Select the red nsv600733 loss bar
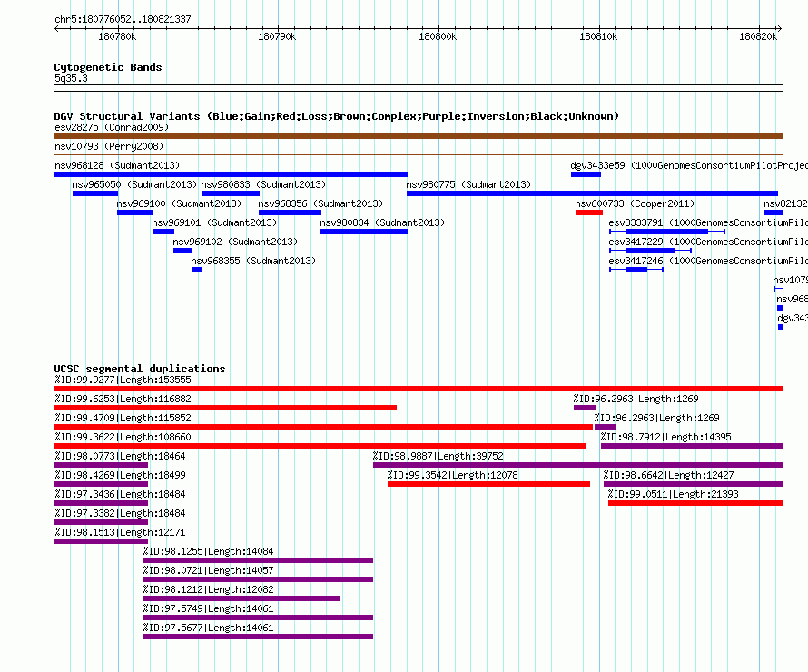The height and width of the screenshot is (672, 808). [x=589, y=212]
